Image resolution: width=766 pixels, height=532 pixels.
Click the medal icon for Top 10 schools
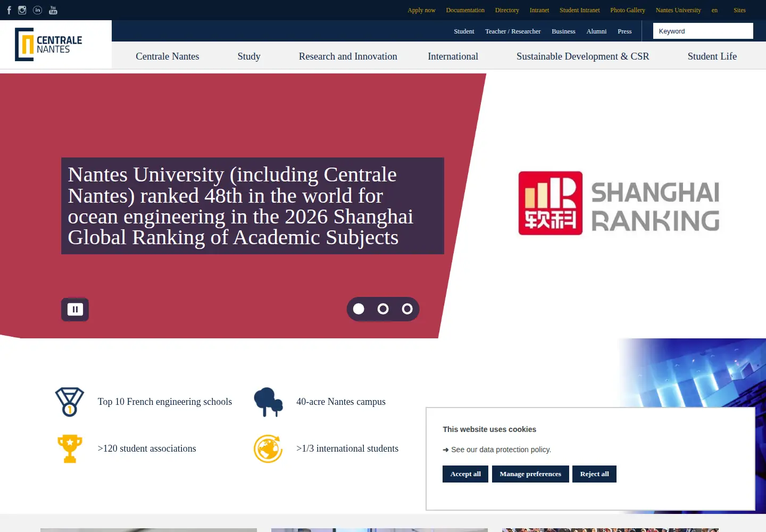[x=70, y=402]
